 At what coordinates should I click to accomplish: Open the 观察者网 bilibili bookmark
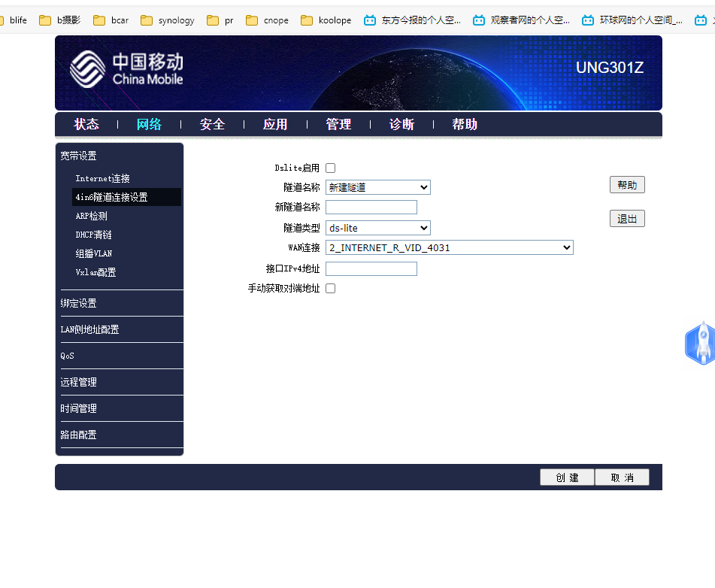pos(521,20)
